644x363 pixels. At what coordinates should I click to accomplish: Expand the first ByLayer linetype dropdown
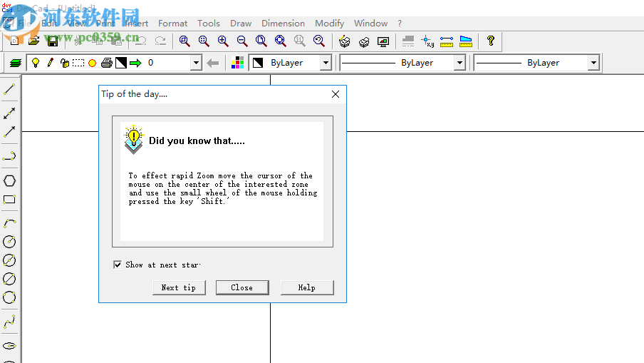click(459, 63)
